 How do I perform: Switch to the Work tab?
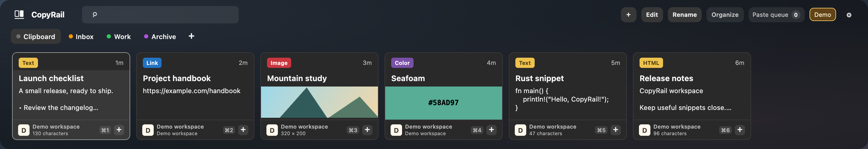pos(119,37)
